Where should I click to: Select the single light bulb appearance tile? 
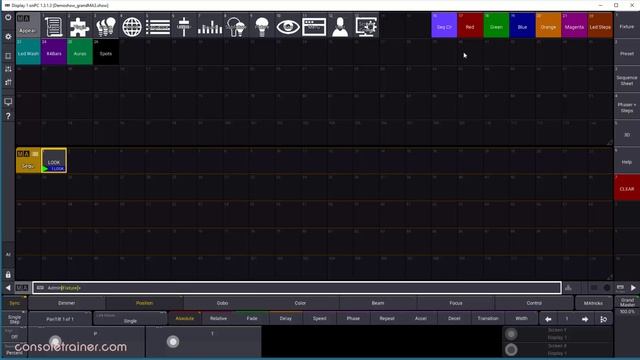[x=262, y=27]
